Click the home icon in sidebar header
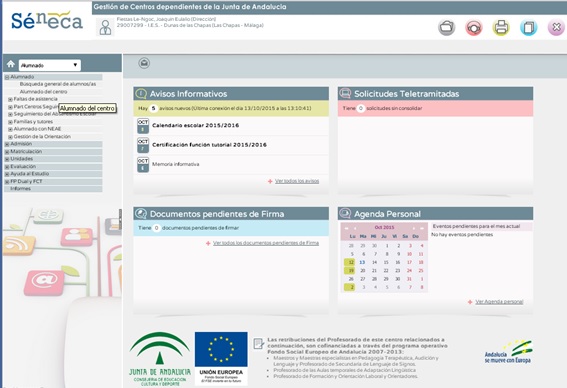This screenshot has width=567, height=388. point(10,64)
